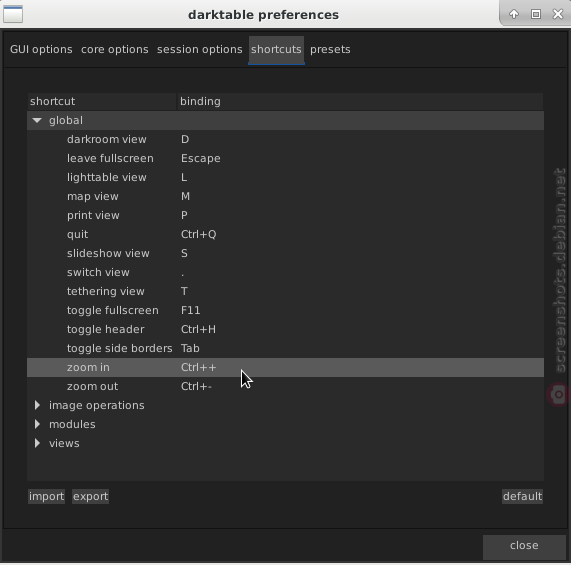Maximize the darktable preferences window
The image size is (571, 565).
pos(536,14)
